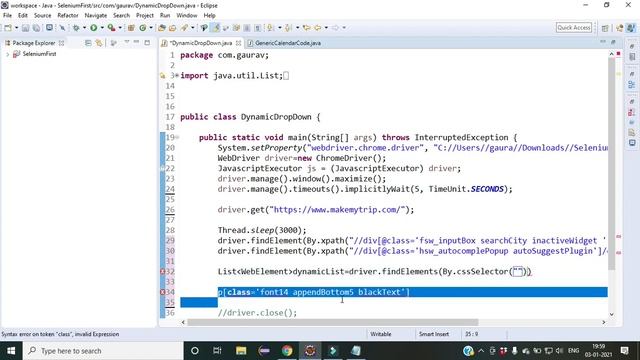Open the Source menu
The width and height of the screenshot is (640, 360).
42,16
